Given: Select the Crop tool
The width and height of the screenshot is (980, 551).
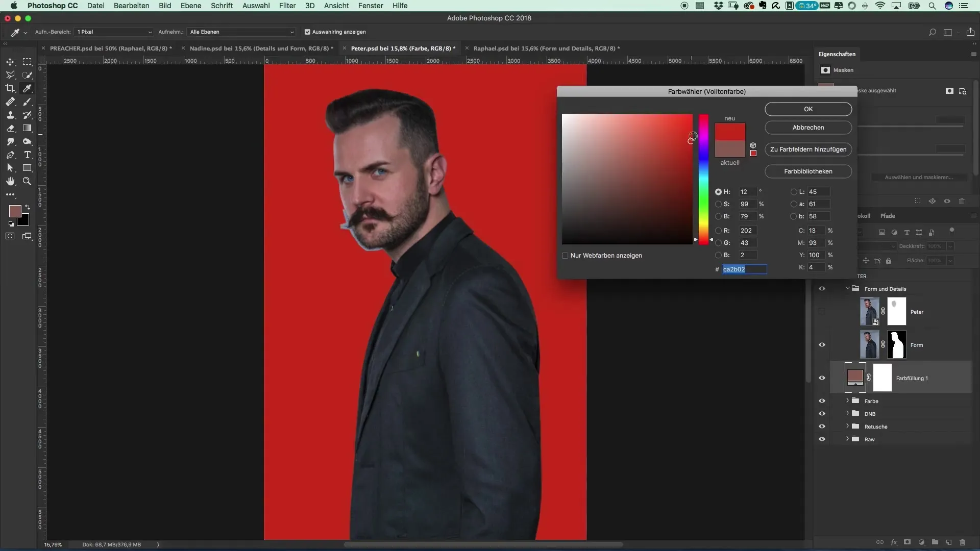Looking at the screenshot, I should click(x=10, y=88).
